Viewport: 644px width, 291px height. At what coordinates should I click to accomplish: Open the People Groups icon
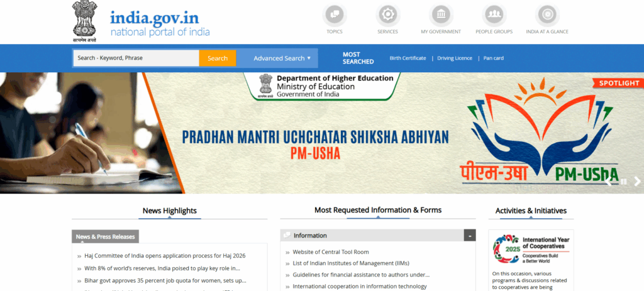click(494, 15)
